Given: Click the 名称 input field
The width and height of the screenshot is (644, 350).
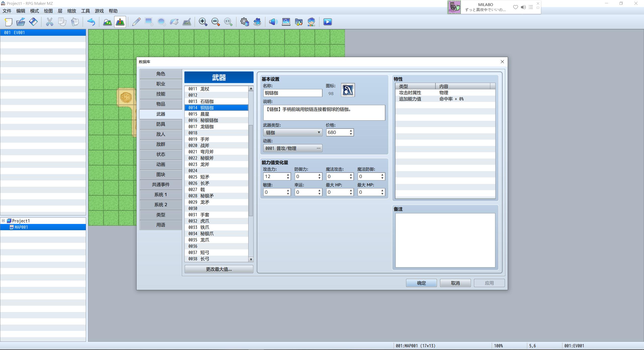Looking at the screenshot, I should (293, 93).
